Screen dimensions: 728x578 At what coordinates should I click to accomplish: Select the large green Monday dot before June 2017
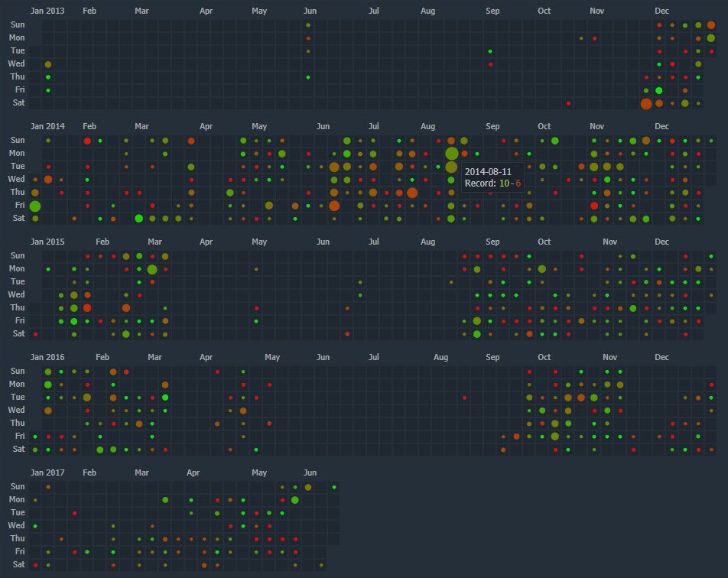point(295,500)
